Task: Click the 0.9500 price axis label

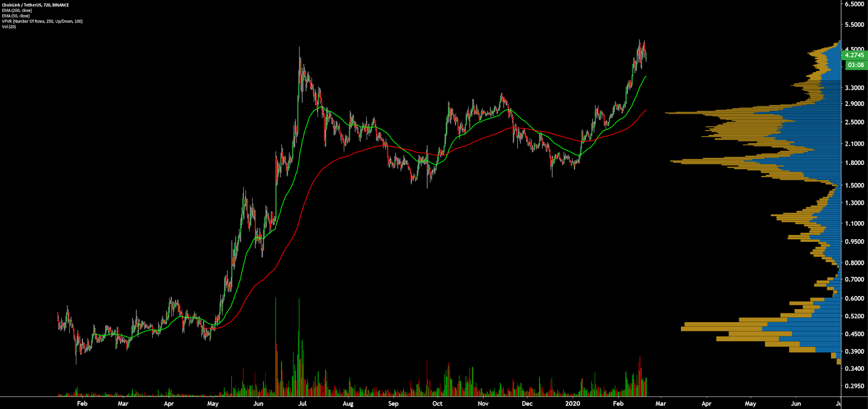Action: (x=854, y=242)
